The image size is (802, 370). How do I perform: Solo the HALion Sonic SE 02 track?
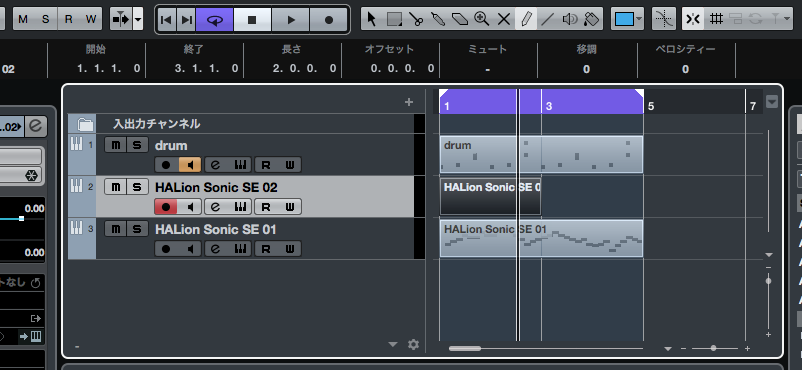pyautogui.click(x=137, y=187)
